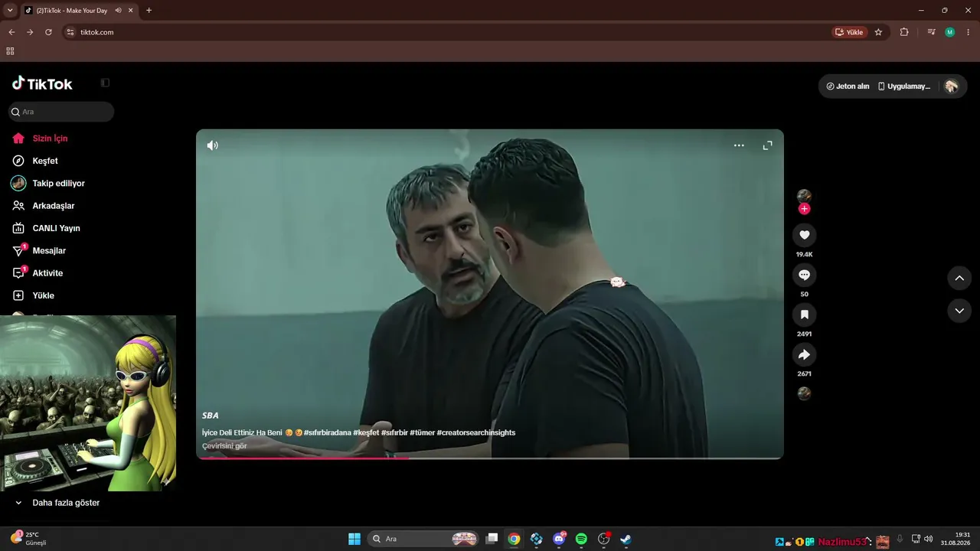Open the Chrome extensions menu
The width and height of the screenshot is (980, 551).
904,32
